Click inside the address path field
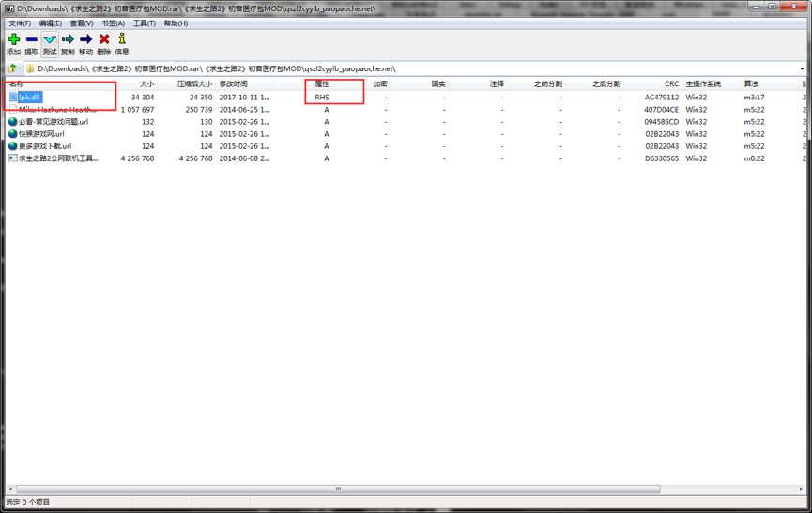 pos(412,68)
